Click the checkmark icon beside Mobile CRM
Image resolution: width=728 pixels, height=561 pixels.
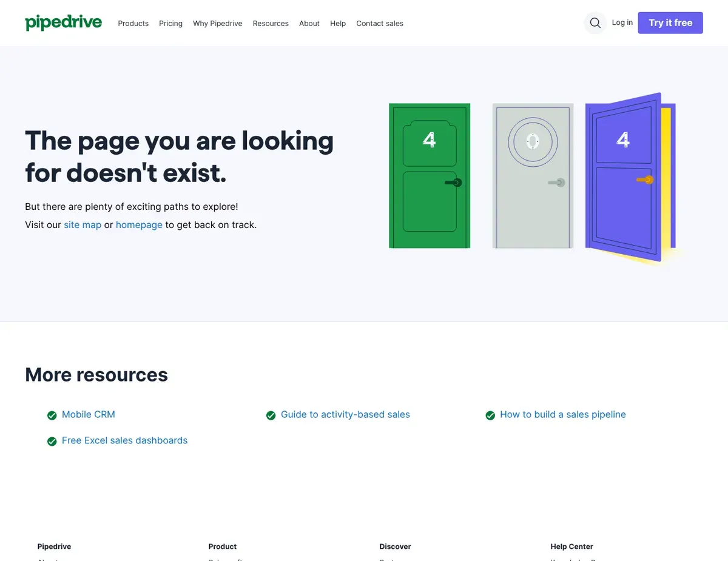pyautogui.click(x=52, y=415)
